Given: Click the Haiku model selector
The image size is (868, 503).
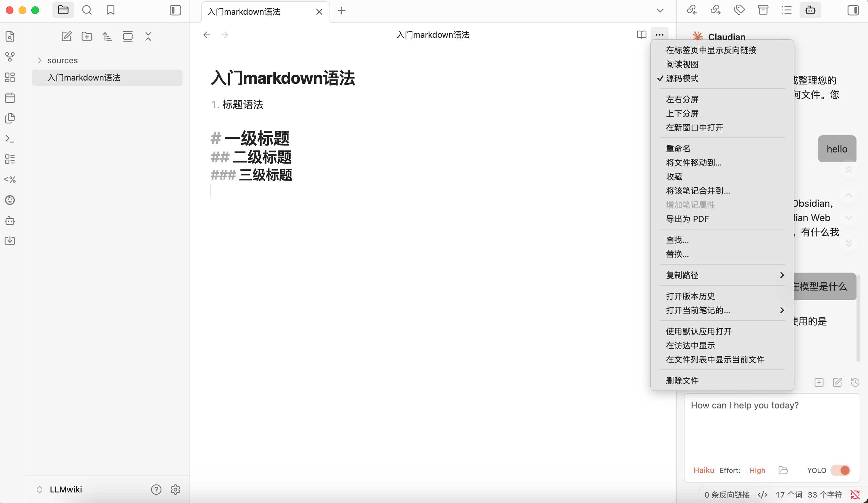Looking at the screenshot, I should [703, 470].
